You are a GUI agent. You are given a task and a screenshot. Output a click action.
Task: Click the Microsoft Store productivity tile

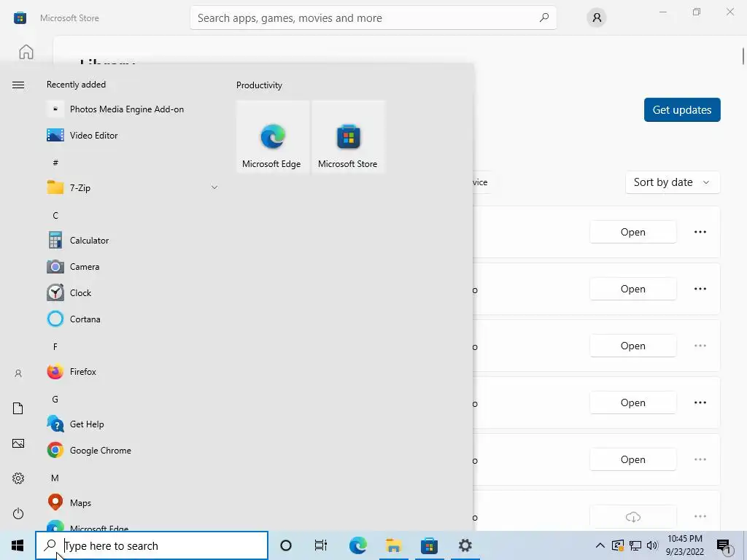coord(348,136)
